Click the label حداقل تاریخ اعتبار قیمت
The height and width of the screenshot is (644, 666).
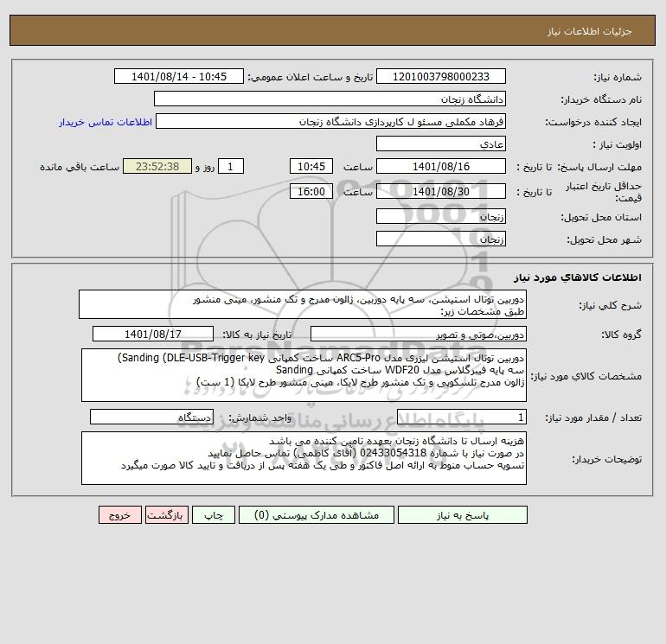pyautogui.click(x=604, y=192)
